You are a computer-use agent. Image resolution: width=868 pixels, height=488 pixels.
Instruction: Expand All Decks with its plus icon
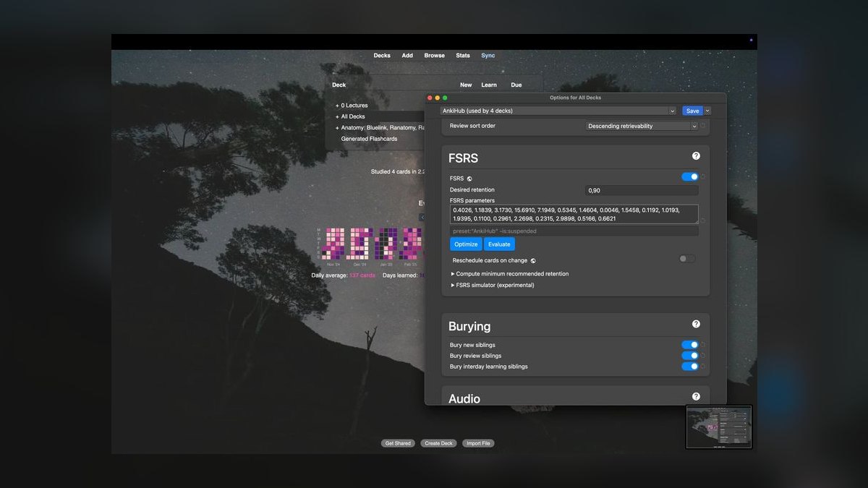point(337,116)
